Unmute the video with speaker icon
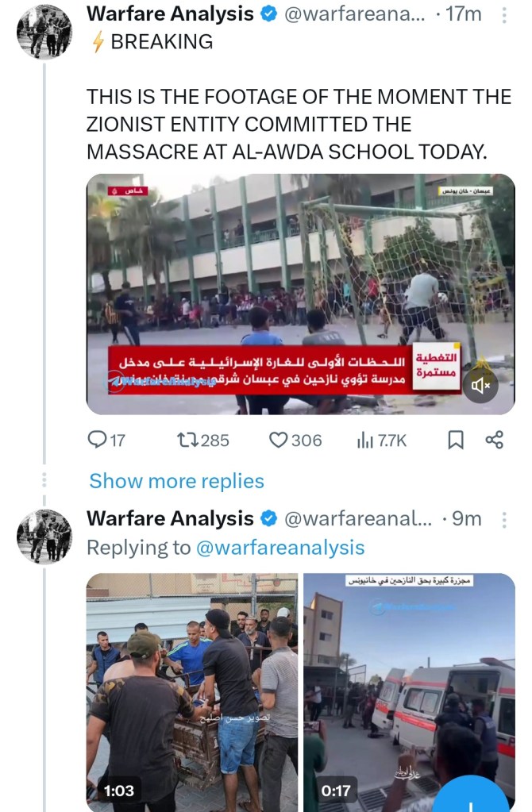532x812 pixels. click(480, 385)
